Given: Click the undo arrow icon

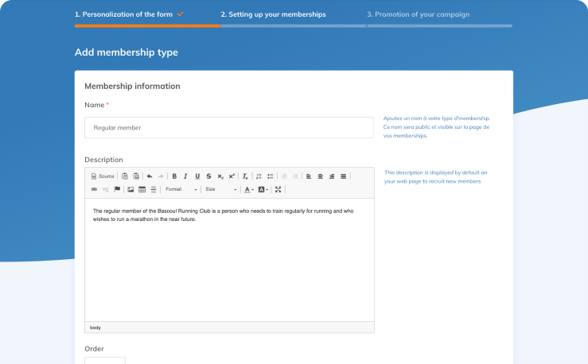Looking at the screenshot, I should point(149,176).
